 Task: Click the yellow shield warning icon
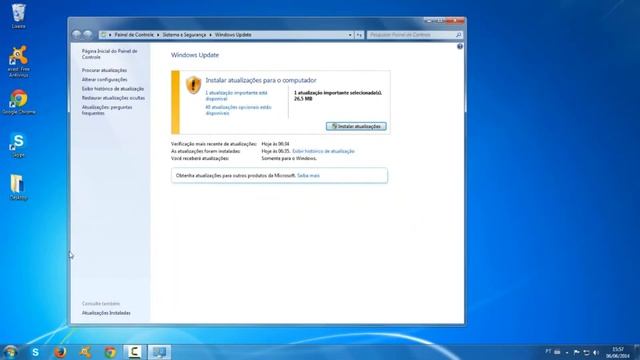(x=193, y=85)
